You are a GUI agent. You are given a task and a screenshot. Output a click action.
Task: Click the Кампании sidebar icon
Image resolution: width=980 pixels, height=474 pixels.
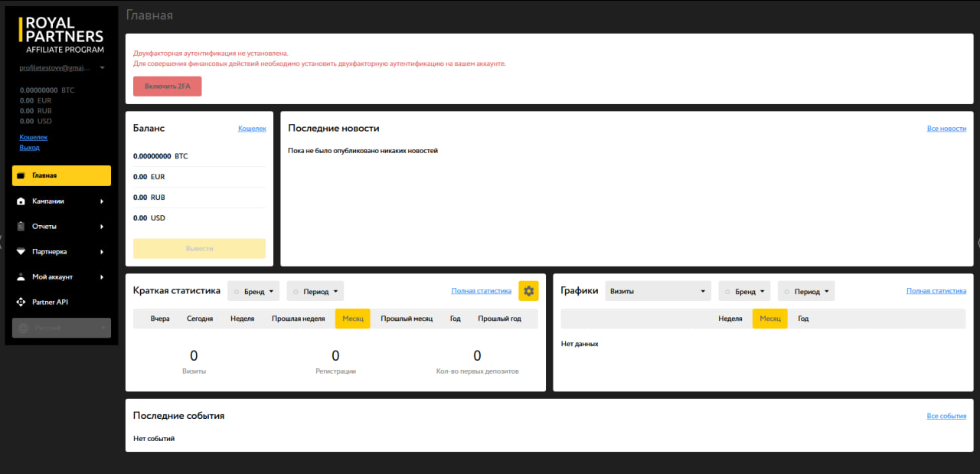[x=21, y=201]
